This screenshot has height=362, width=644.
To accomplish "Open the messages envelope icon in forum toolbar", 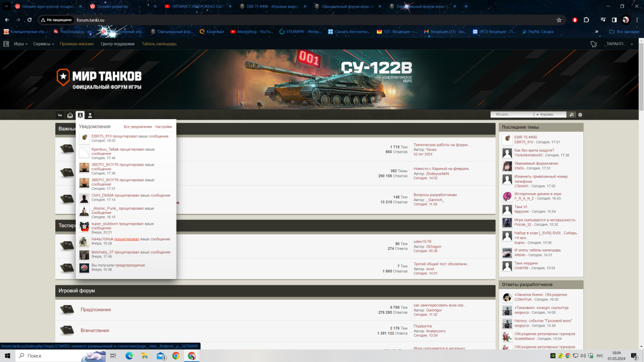I will [x=70, y=115].
